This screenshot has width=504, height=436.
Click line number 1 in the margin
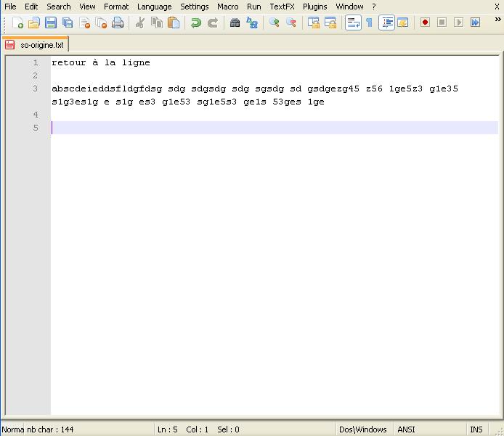point(36,62)
